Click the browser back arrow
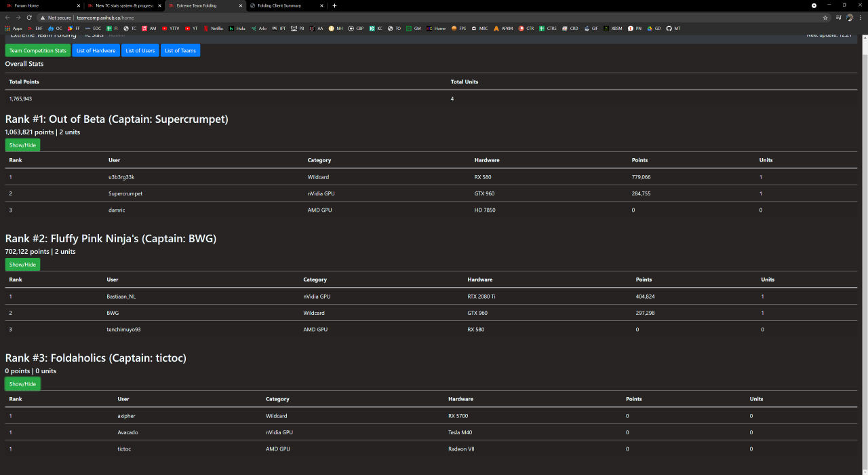868x475 pixels. coord(7,18)
